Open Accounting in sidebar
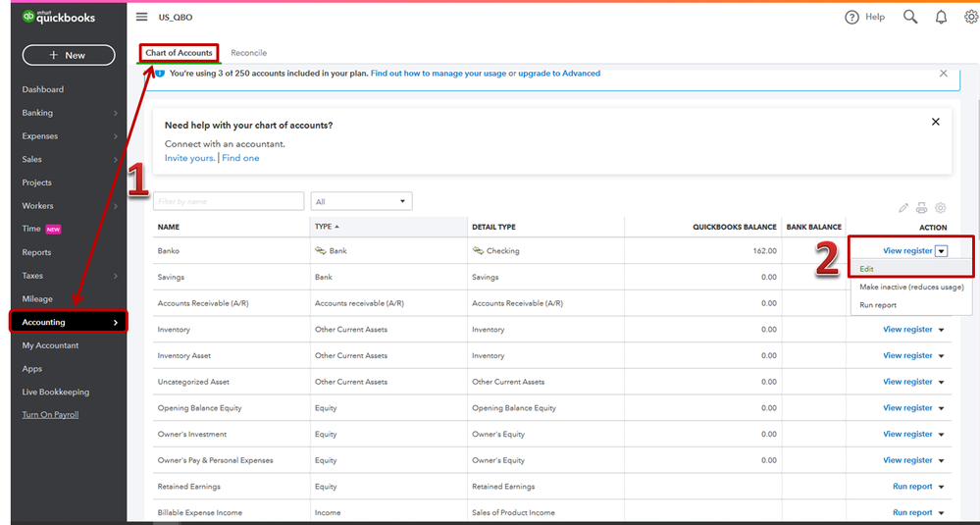The height and width of the screenshot is (525, 980). tap(69, 322)
